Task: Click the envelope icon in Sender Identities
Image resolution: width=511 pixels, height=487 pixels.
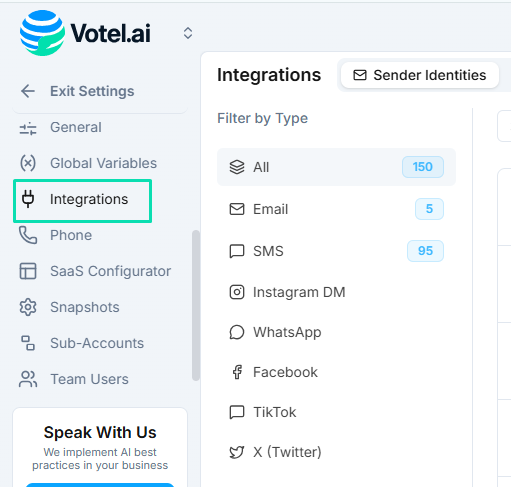Action: (360, 75)
